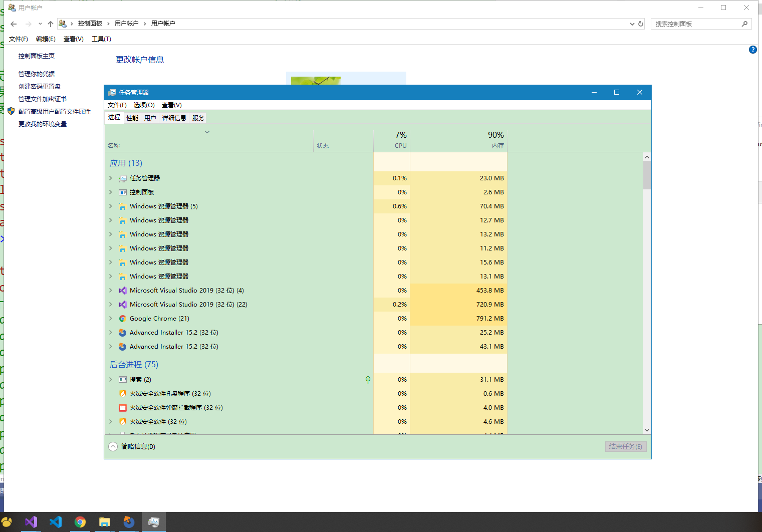
Task: Click the Task Manager taskbar icon
Action: coord(154,522)
